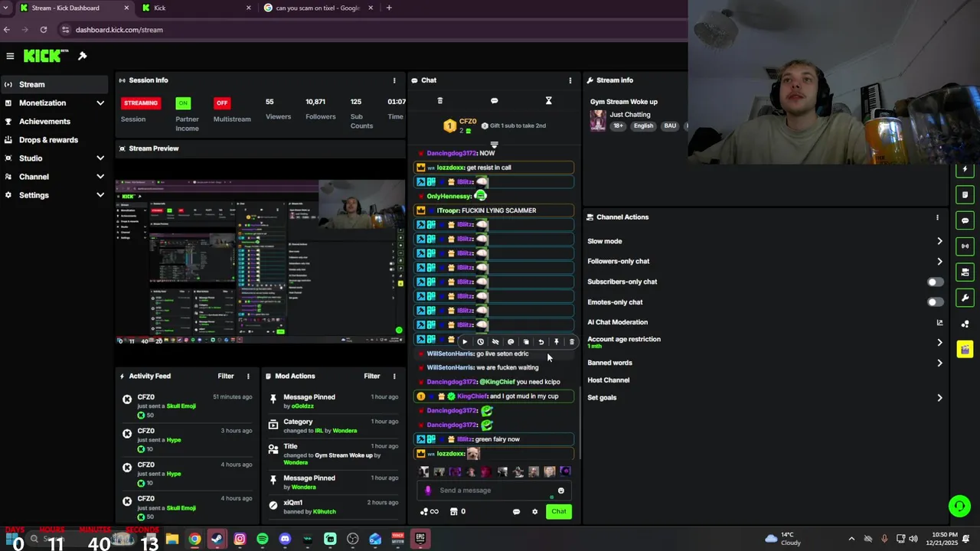The height and width of the screenshot is (551, 980).
Task: Switch to 'can you scam on tixel' tab
Action: 318,8
